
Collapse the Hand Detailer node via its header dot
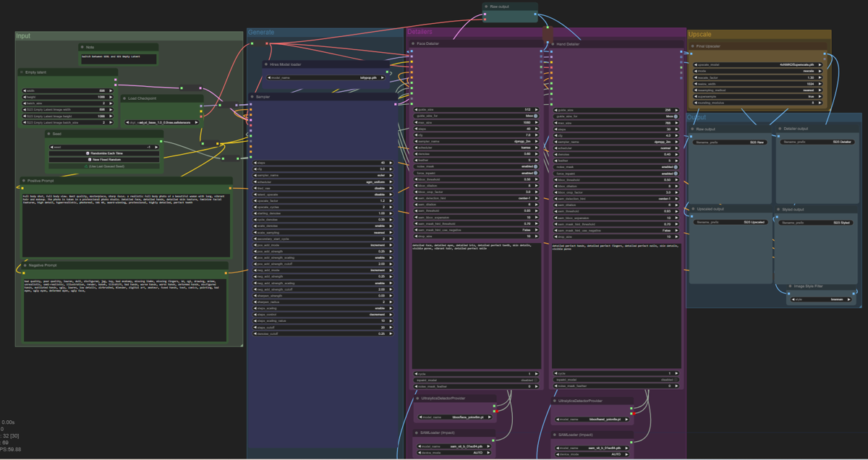(552, 43)
